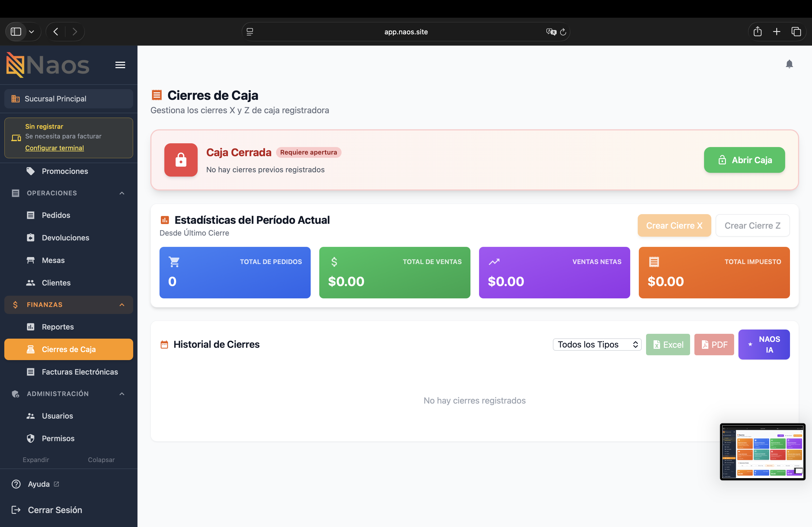Toggle the hamburger sidebar menu
The width and height of the screenshot is (812, 527).
[x=120, y=65]
